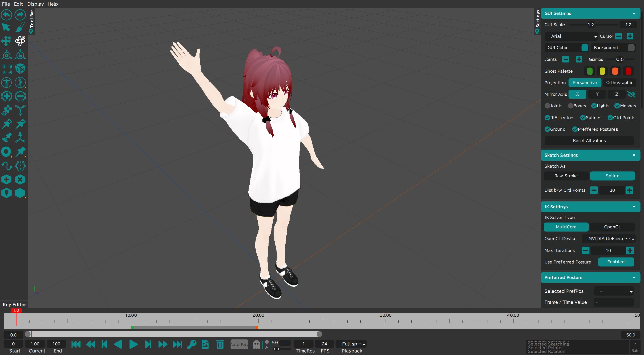Open the Display menu
Screen dimensions: 644x355
(x=35, y=4)
